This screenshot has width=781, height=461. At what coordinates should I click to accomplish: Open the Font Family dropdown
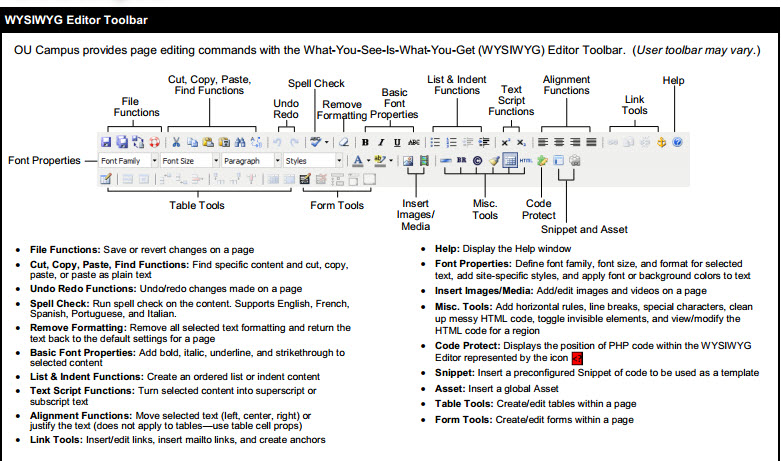pyautogui.click(x=129, y=161)
